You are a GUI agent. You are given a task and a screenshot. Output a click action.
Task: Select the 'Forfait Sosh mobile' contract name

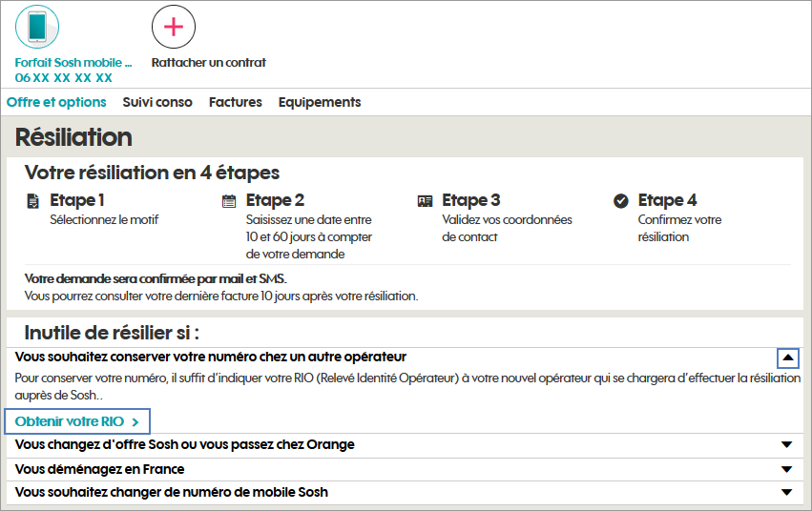tap(73, 63)
